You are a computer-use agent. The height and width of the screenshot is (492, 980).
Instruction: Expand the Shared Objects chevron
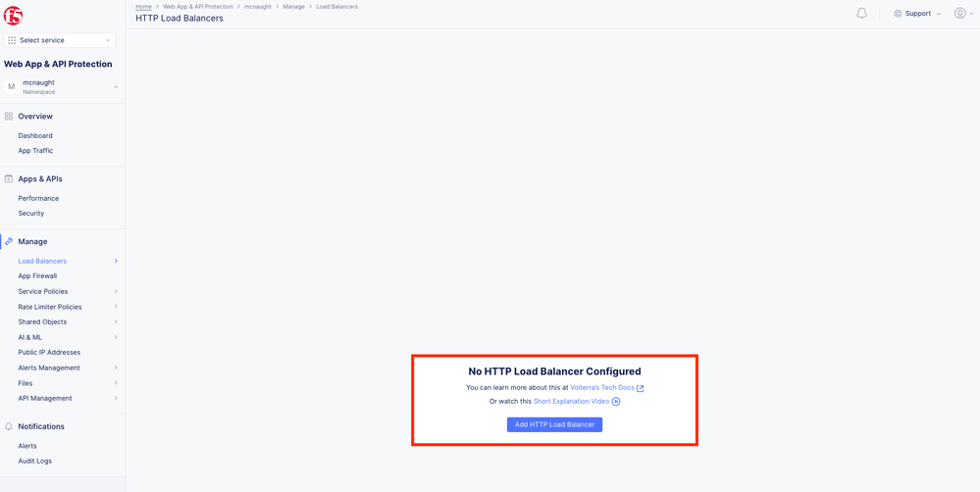pos(117,322)
